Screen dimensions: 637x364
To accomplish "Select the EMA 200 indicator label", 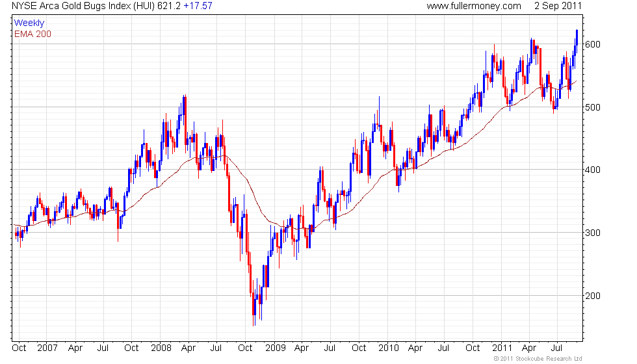I will pos(32,34).
